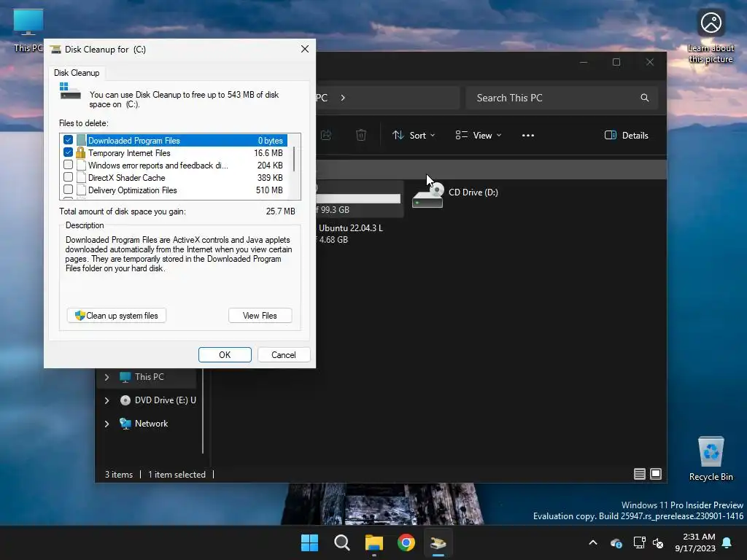Open the clock and date flyout
The image size is (747, 560).
point(695,542)
